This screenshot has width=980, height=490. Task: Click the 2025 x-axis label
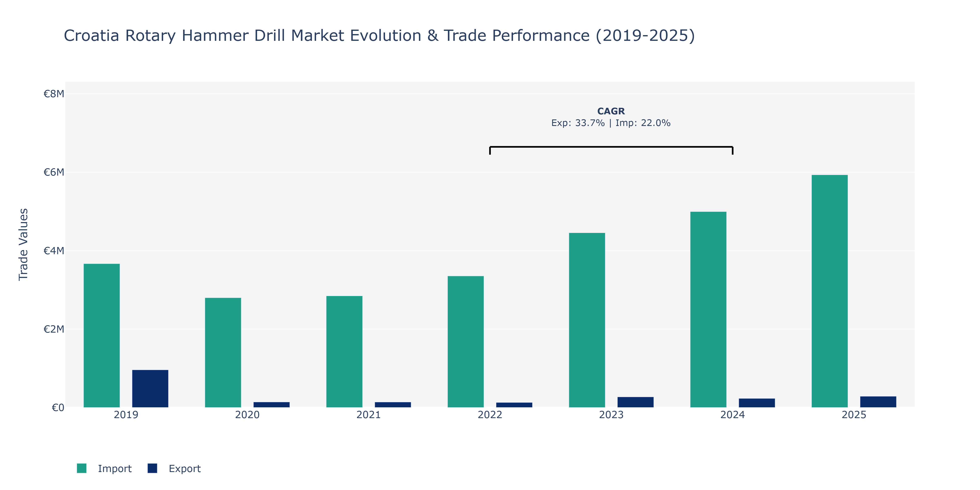pyautogui.click(x=854, y=415)
